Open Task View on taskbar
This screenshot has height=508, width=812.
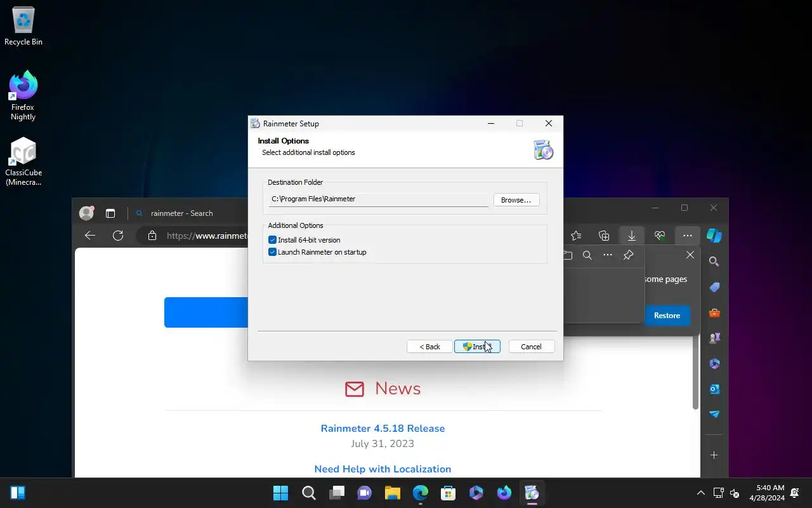point(336,493)
